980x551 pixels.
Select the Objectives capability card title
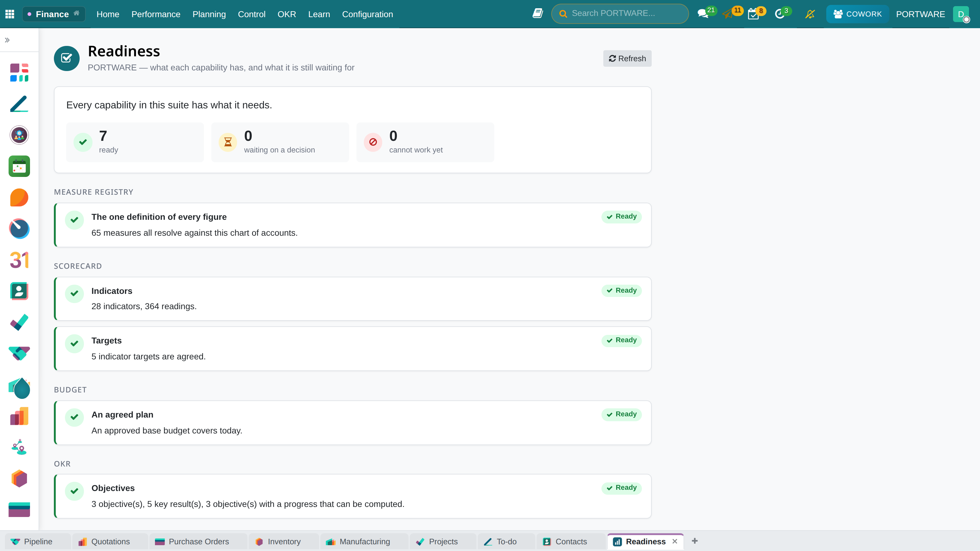coord(113,488)
